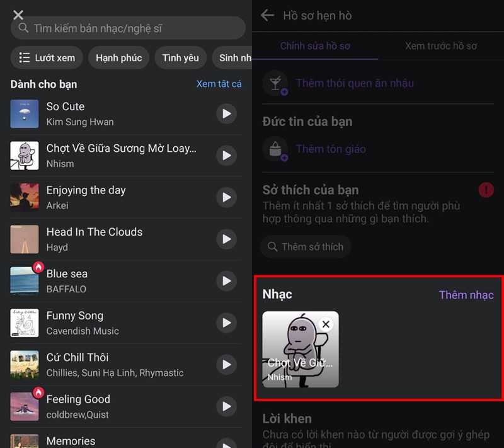The height and width of the screenshot is (448, 504).
Task: Tap Thêm nhạc to add music
Action: 466,295
